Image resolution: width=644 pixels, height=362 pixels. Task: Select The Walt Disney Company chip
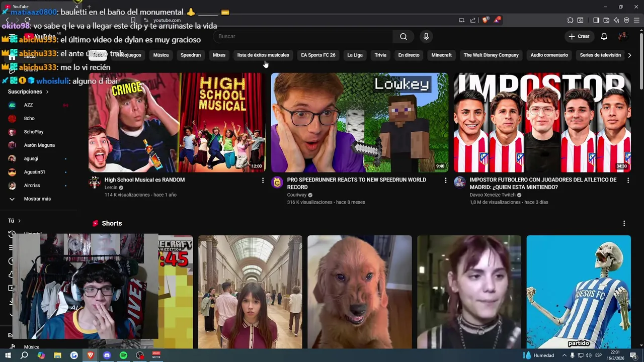491,55
